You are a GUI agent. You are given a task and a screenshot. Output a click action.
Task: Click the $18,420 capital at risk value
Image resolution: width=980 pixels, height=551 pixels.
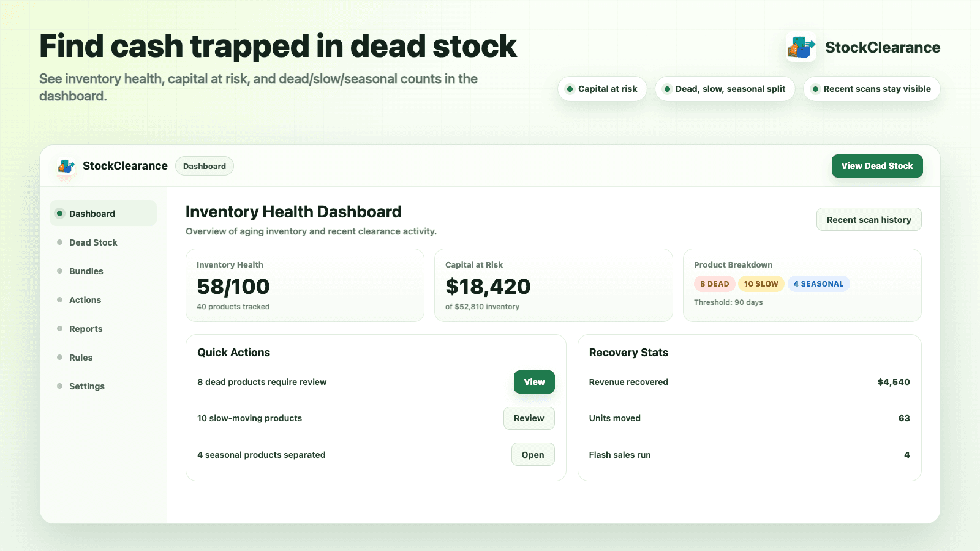pos(488,286)
